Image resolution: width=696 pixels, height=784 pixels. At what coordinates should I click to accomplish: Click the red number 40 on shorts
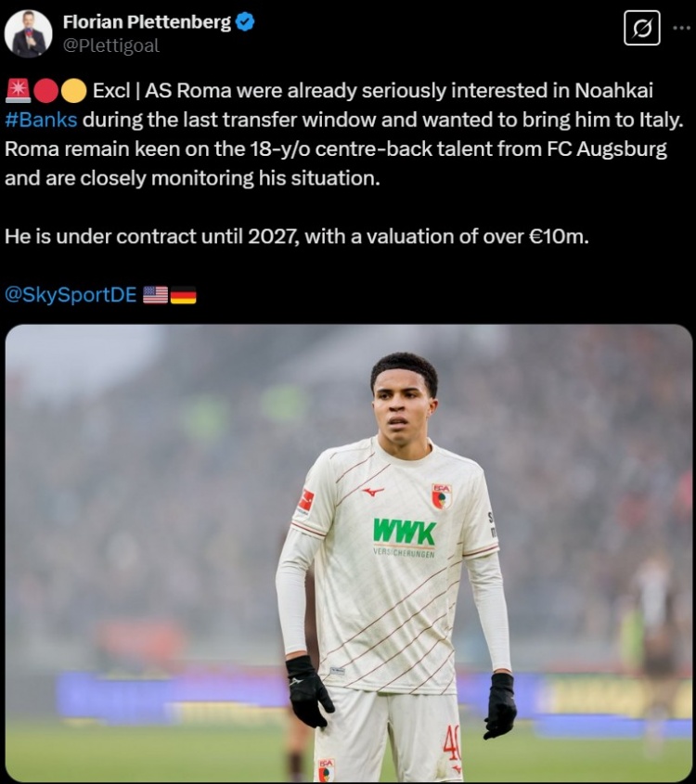(x=452, y=742)
